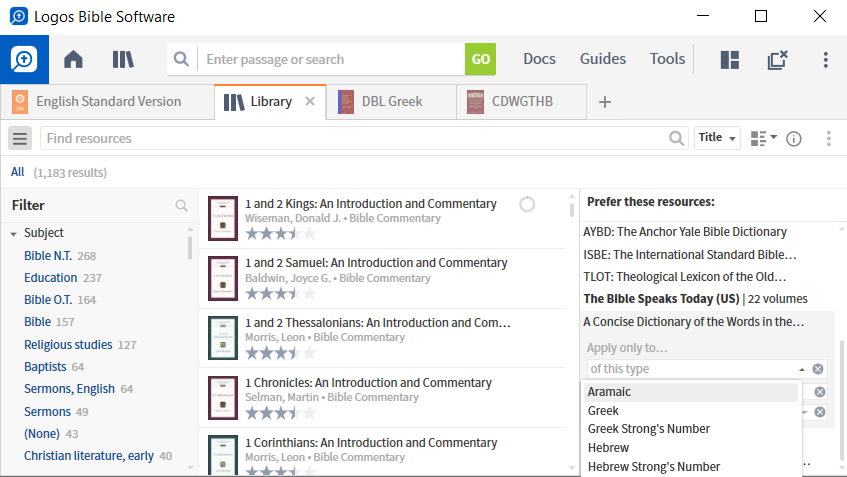Filter by Bible O.T. subject
847x477 pixels.
click(48, 300)
